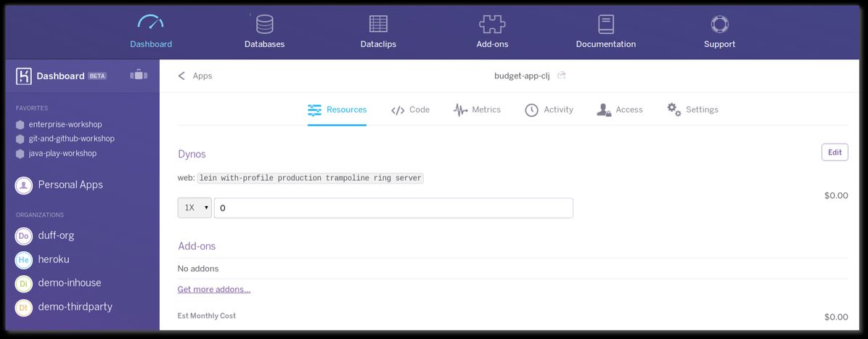This screenshot has width=868, height=339.
Task: Select enterprise-workshop from favorites
Action: [65, 124]
